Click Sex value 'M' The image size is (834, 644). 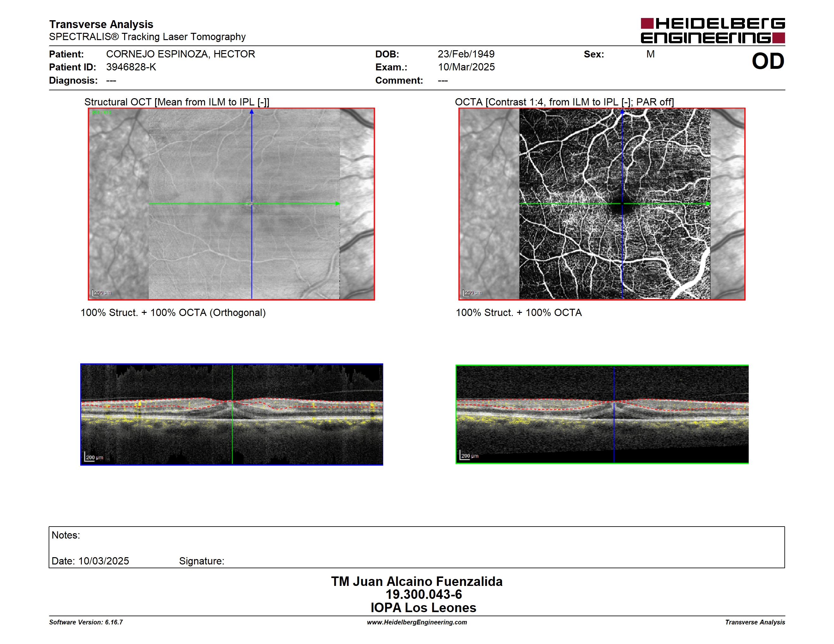coord(650,54)
